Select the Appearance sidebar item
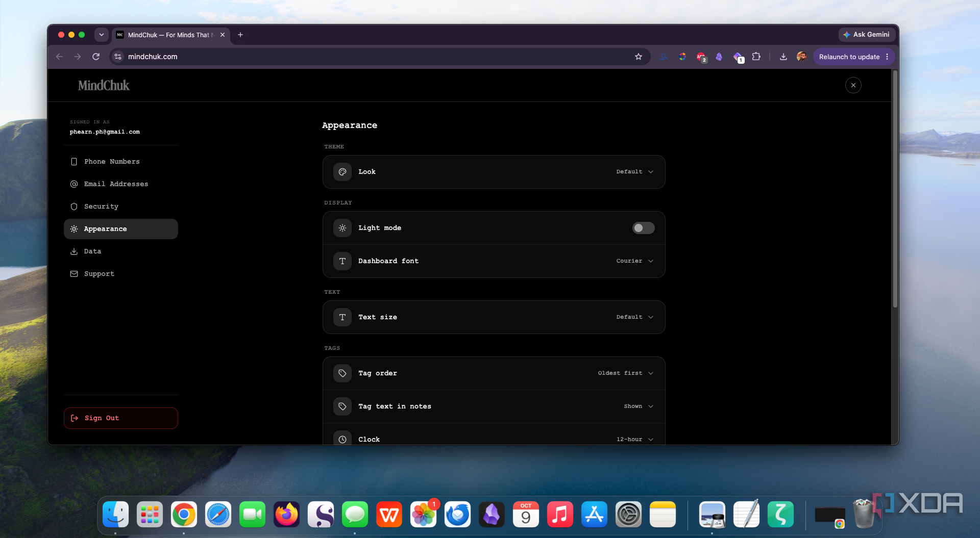The width and height of the screenshot is (980, 538). 121,229
